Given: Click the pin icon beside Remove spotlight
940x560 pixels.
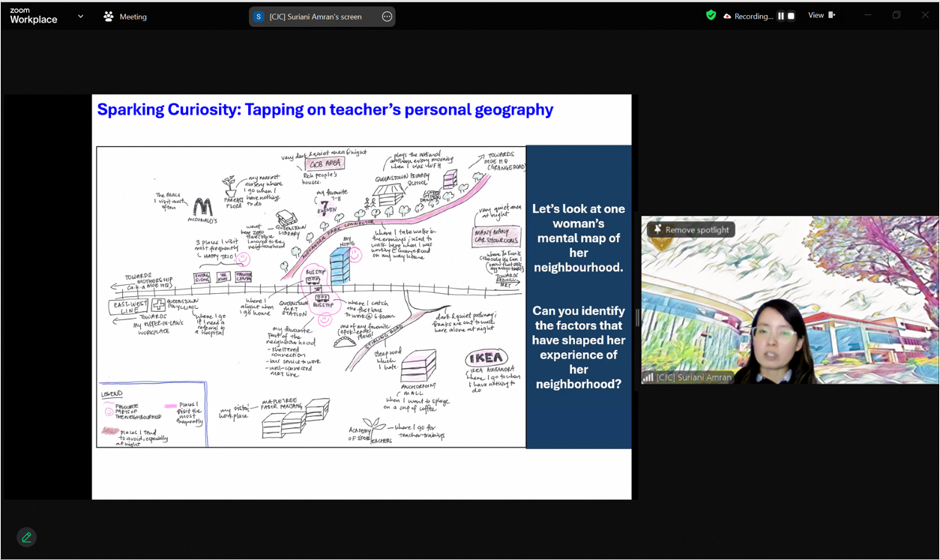Looking at the screenshot, I should (657, 229).
